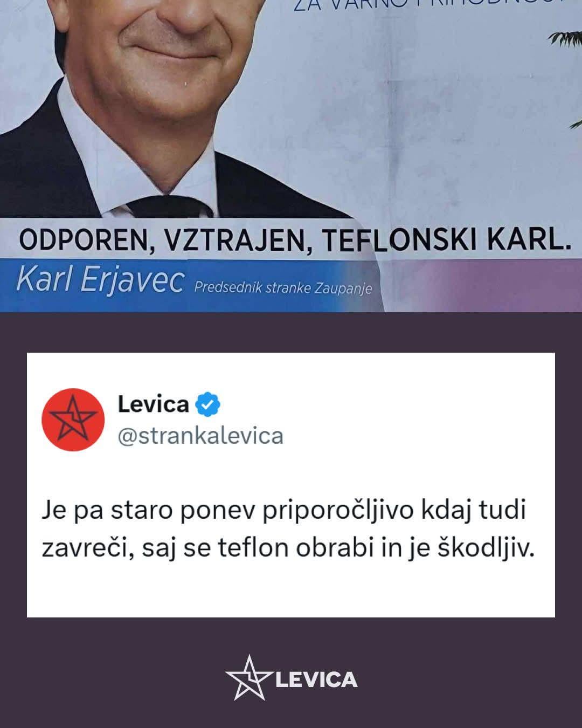582x728 pixels.
Task: Click the LEVICA wordmark at bottom
Action: point(316,679)
